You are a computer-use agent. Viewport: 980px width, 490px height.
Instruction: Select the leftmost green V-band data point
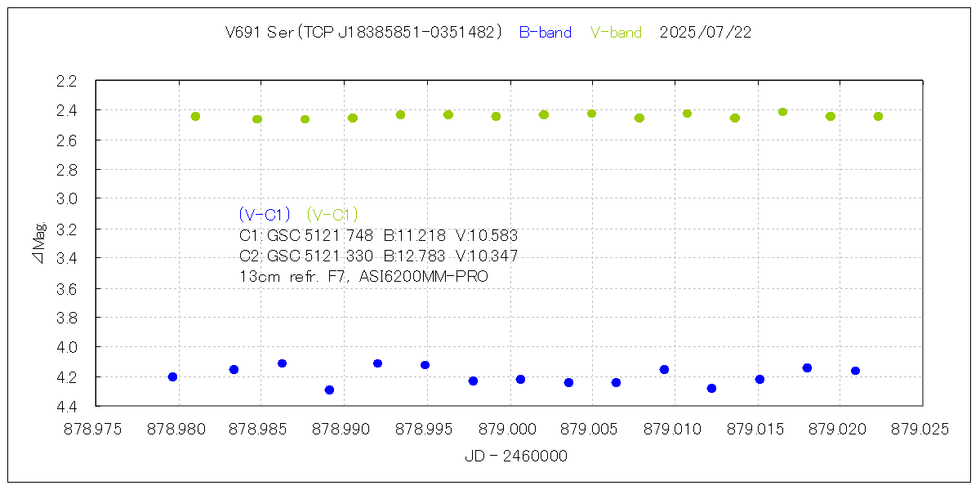pos(195,116)
